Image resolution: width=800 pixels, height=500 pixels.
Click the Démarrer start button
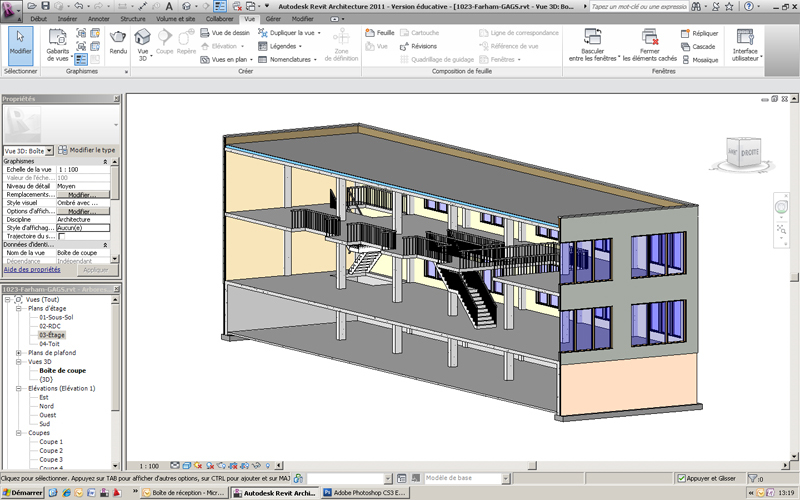pyautogui.click(x=22, y=493)
